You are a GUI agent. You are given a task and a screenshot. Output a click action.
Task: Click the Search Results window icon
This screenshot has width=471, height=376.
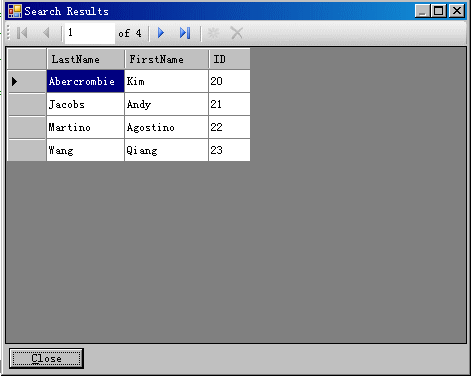point(15,11)
